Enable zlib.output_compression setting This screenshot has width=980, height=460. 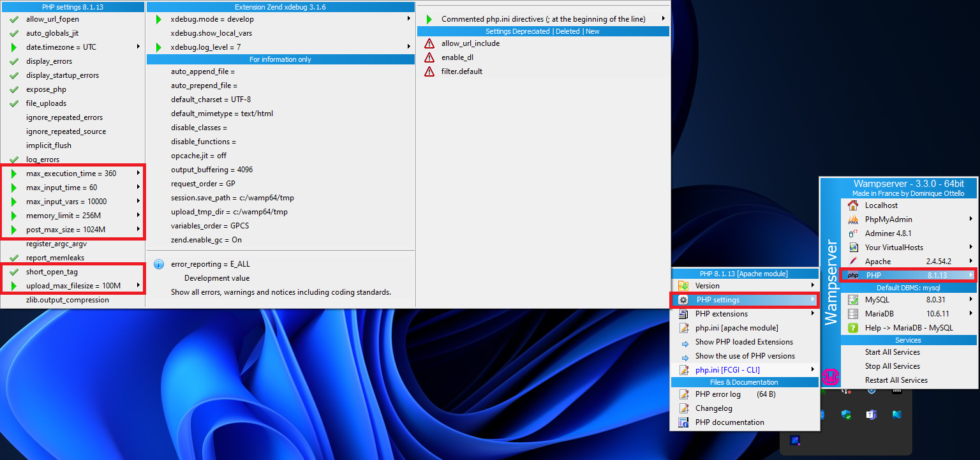(x=73, y=300)
